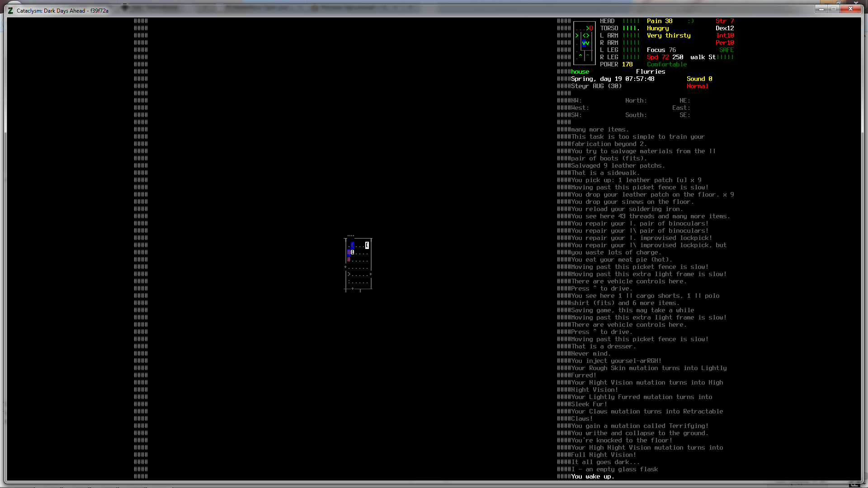The image size is (868, 488).
Task: Click the white-highlighted [ item tile
Action: tap(367, 245)
